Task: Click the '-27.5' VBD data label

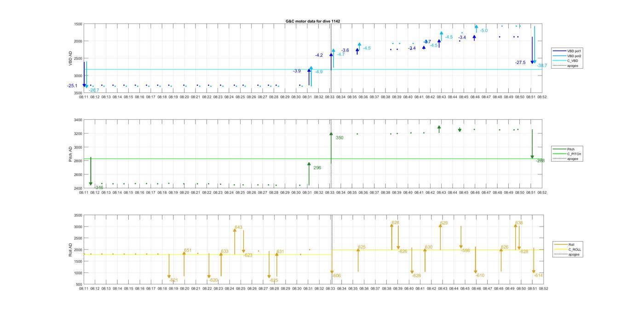Action: point(520,63)
